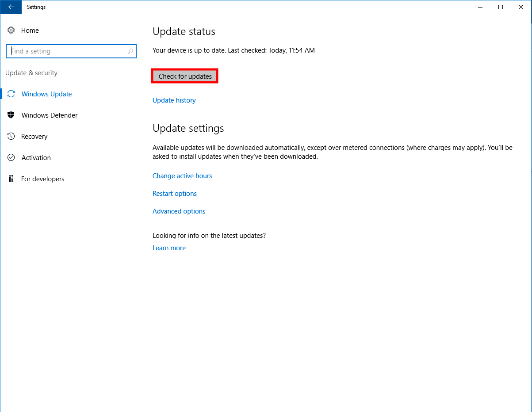Click the For developers tools icon

11,179
